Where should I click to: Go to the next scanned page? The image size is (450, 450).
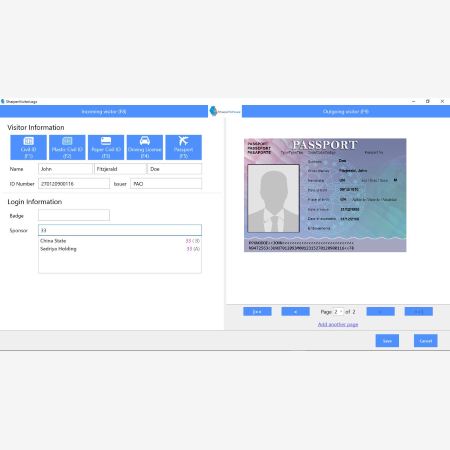(x=380, y=312)
